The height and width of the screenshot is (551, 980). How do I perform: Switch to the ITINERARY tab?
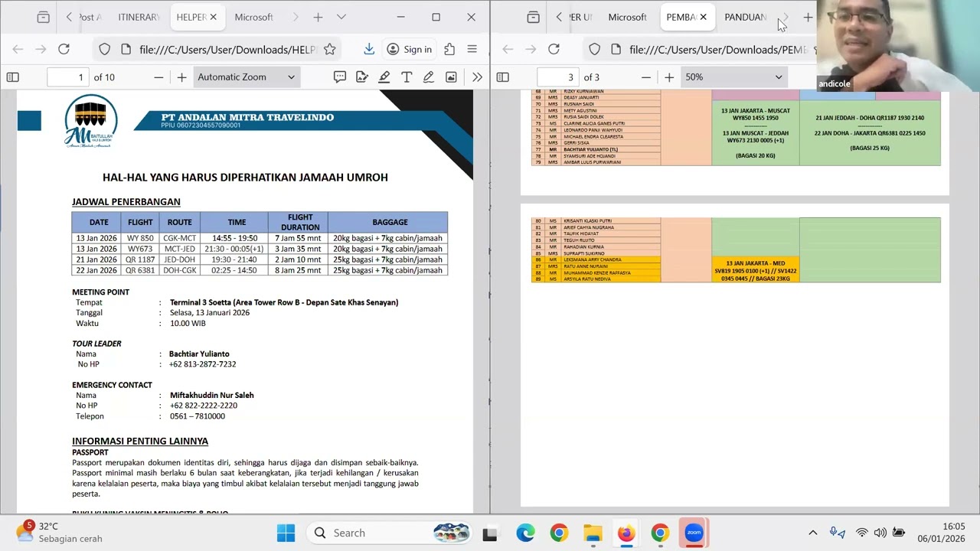pos(139,17)
